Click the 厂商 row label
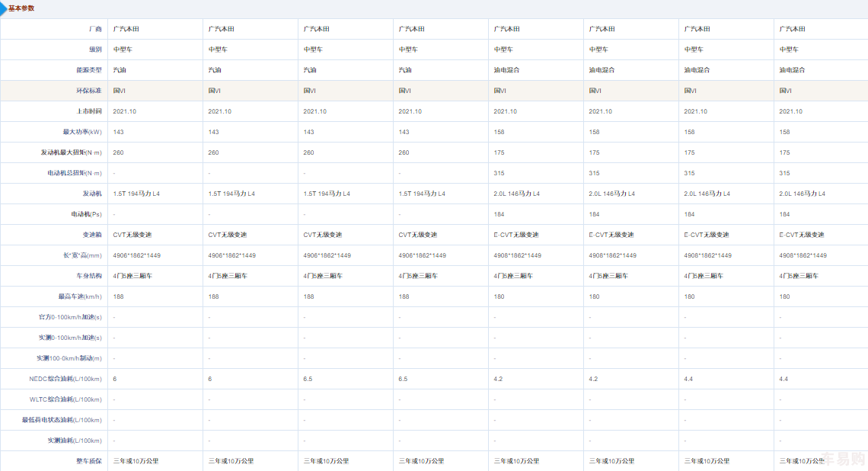 (x=95, y=29)
